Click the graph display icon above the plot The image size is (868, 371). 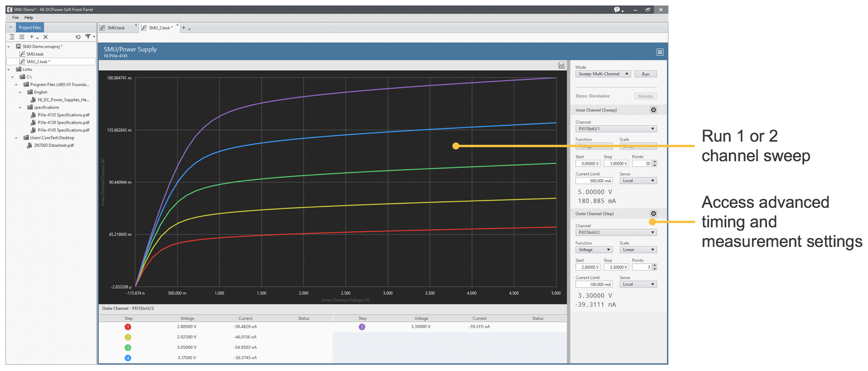pyautogui.click(x=562, y=65)
